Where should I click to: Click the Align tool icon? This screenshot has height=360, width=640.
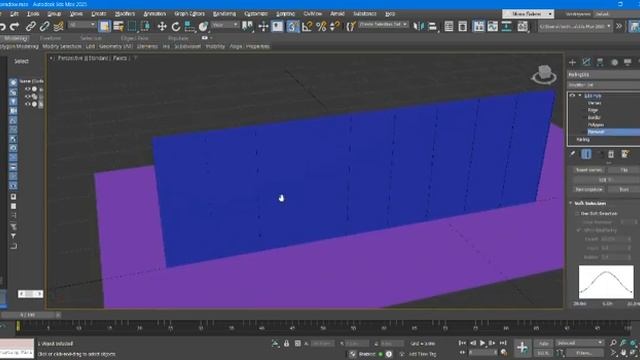point(432,27)
